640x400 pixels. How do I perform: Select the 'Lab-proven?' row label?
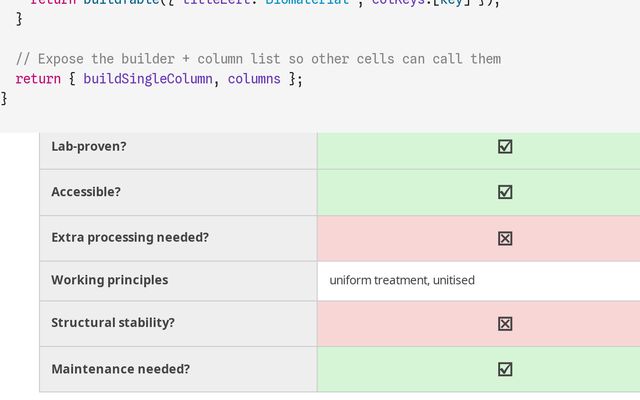[x=89, y=146]
